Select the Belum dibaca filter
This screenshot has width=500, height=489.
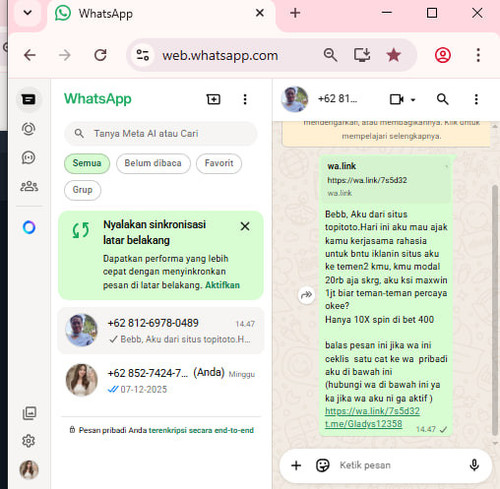coord(153,163)
